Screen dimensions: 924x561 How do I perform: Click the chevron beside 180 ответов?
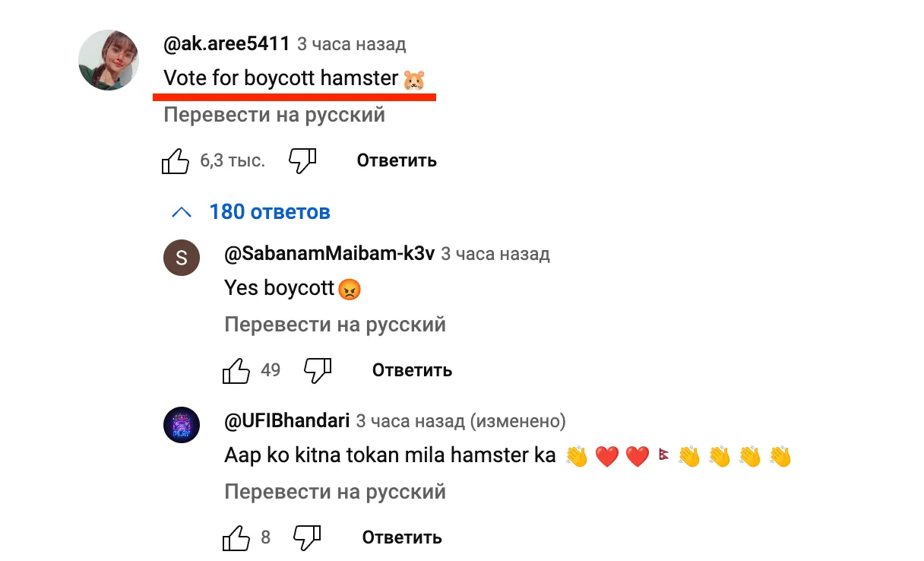(x=182, y=212)
